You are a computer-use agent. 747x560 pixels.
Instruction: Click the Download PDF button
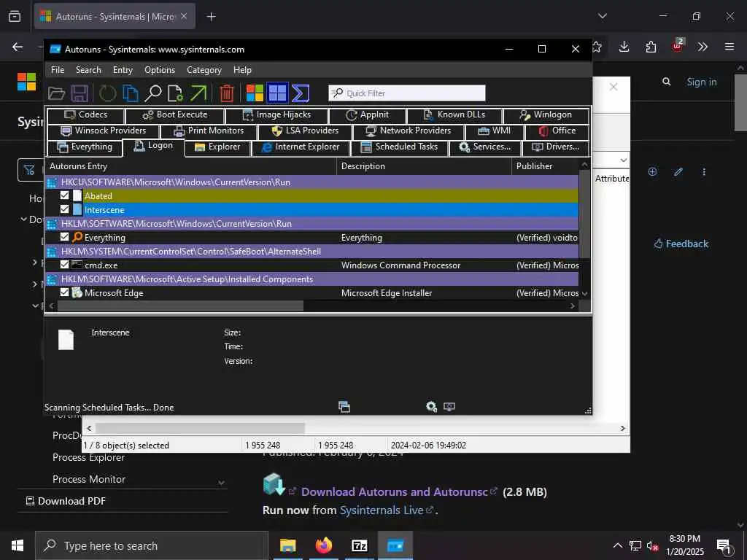65,501
